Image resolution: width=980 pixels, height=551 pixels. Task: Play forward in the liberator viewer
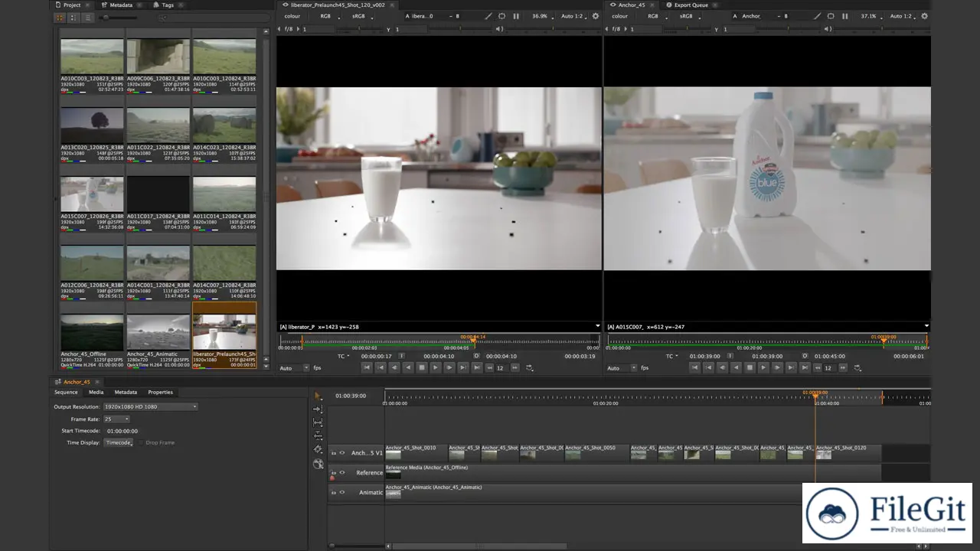[436, 368]
